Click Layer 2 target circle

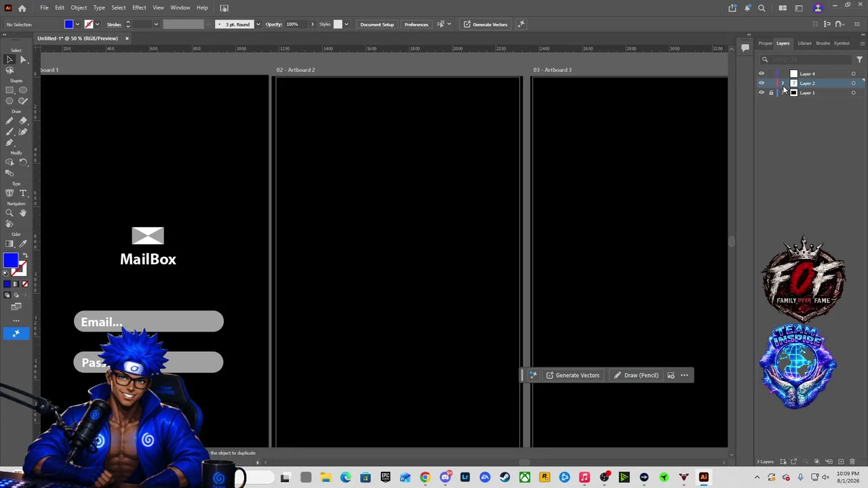click(x=853, y=83)
